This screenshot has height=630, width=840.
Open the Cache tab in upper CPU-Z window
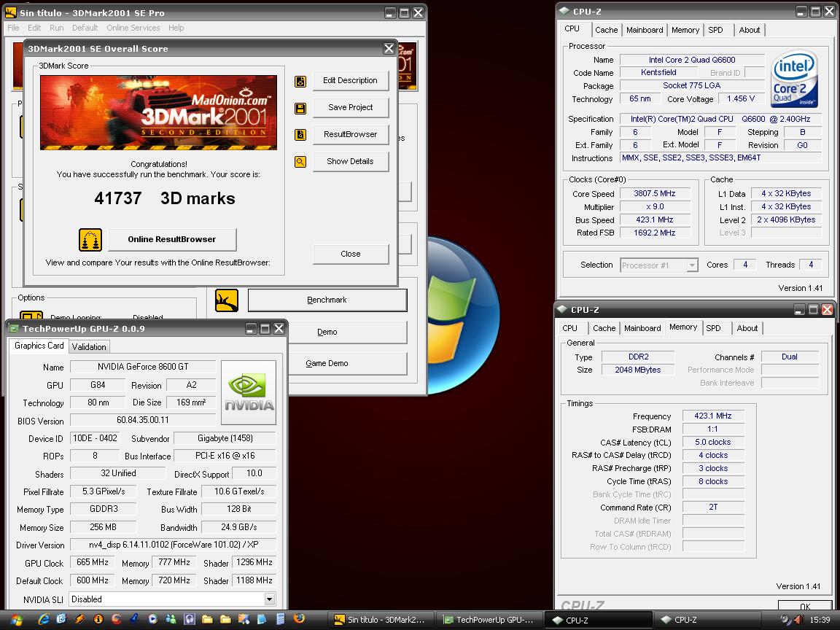[x=607, y=30]
